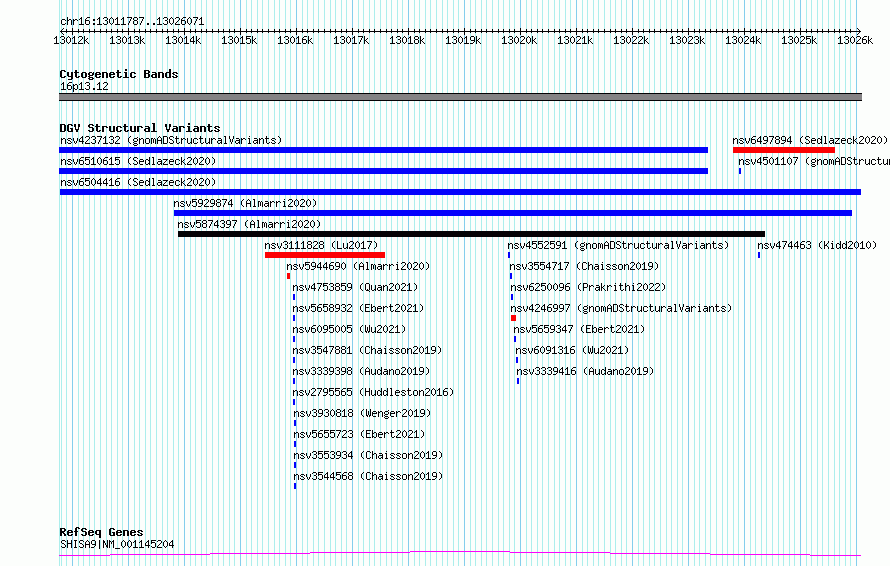
Task: Click the nsv4237132 gnomADStructuralVariants label
Action: [x=171, y=140]
